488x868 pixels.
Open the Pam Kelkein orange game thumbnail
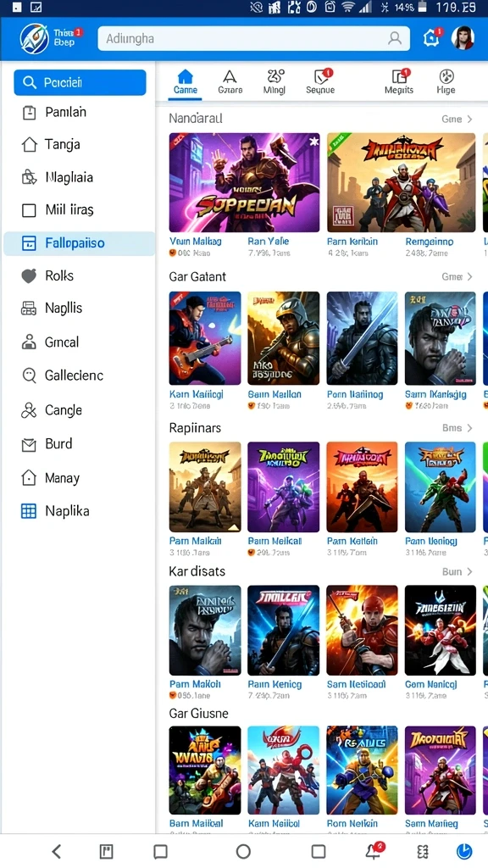point(362,487)
